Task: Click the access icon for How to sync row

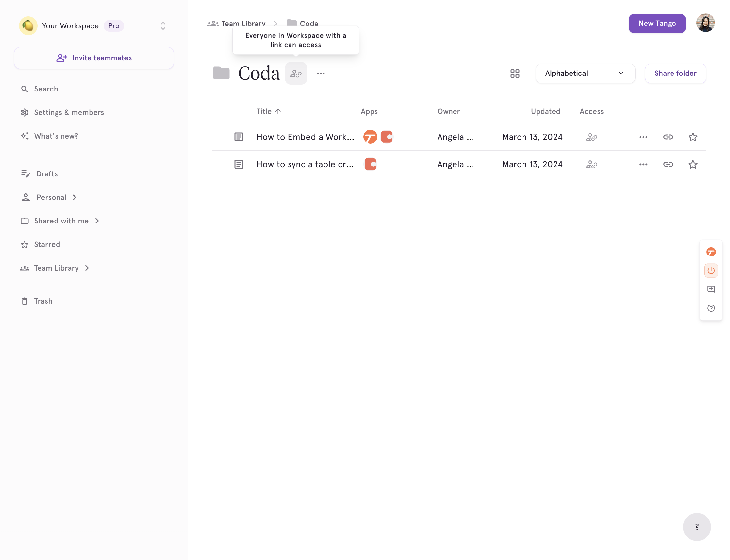Action: pyautogui.click(x=591, y=164)
